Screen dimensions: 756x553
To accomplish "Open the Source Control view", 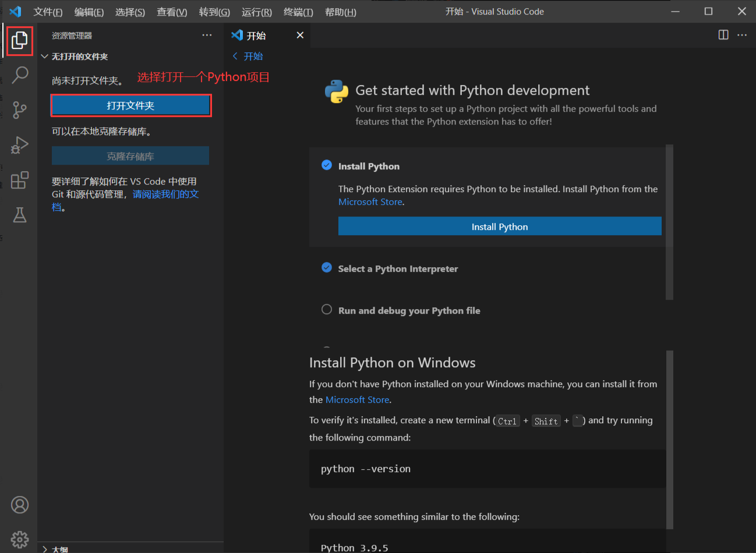I will tap(20, 110).
